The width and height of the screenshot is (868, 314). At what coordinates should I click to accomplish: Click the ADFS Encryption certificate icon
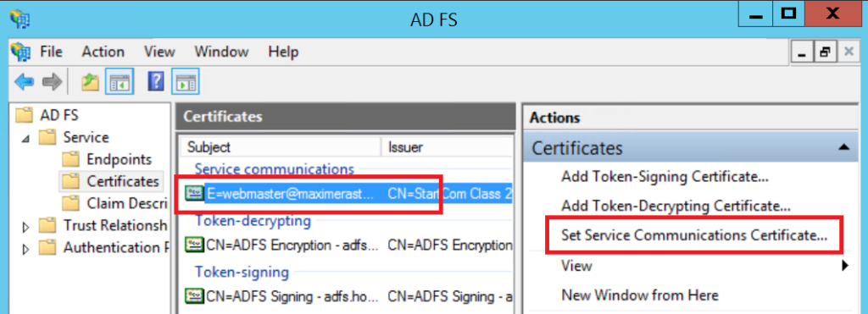click(x=194, y=245)
